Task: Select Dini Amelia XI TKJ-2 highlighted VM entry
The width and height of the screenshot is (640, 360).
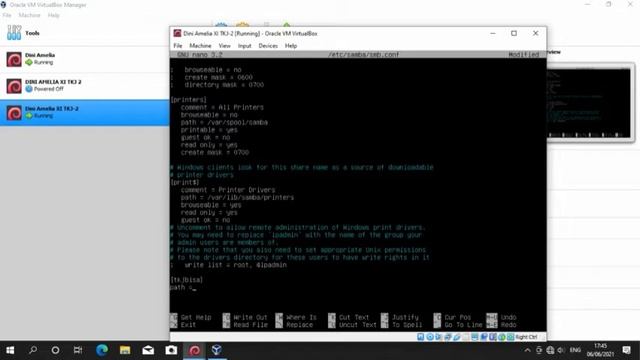Action: tap(84, 113)
